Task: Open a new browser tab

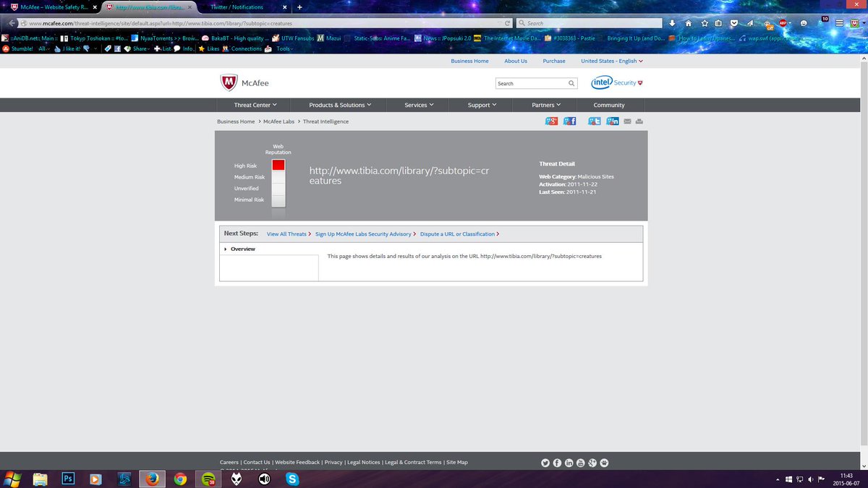Action: point(299,7)
